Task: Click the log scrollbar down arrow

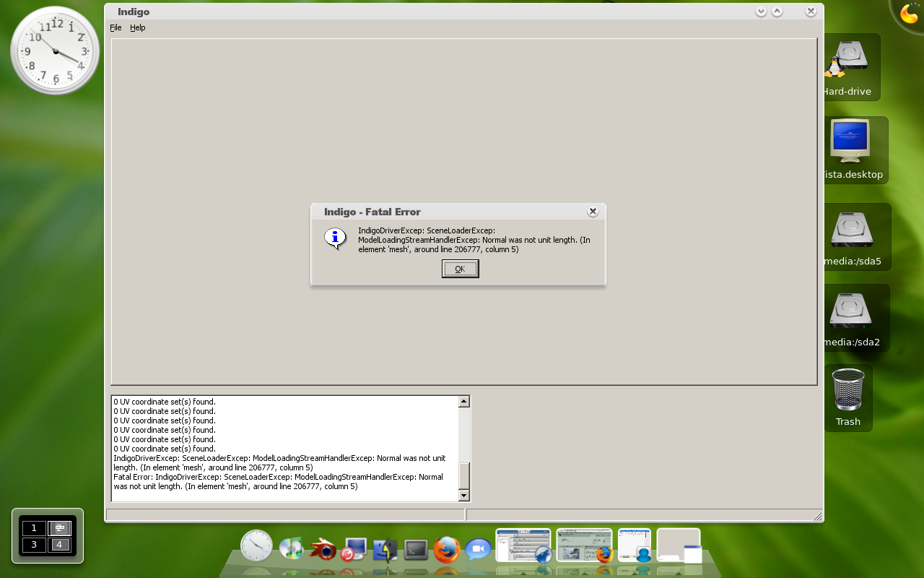Action: pyautogui.click(x=464, y=495)
